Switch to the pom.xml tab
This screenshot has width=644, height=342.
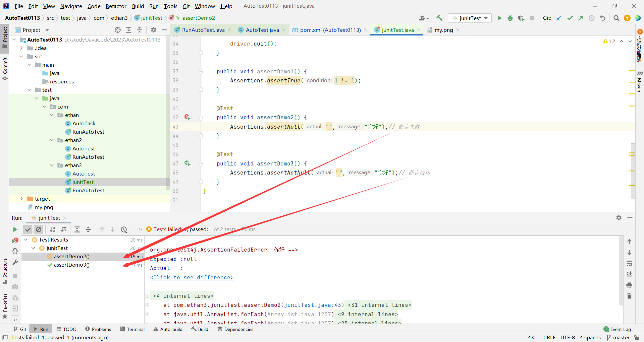pos(330,30)
